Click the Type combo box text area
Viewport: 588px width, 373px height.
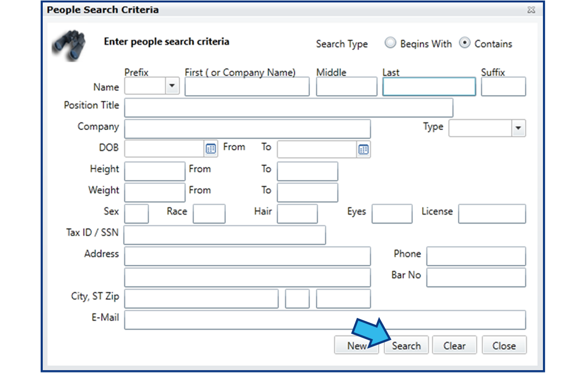[480, 128]
